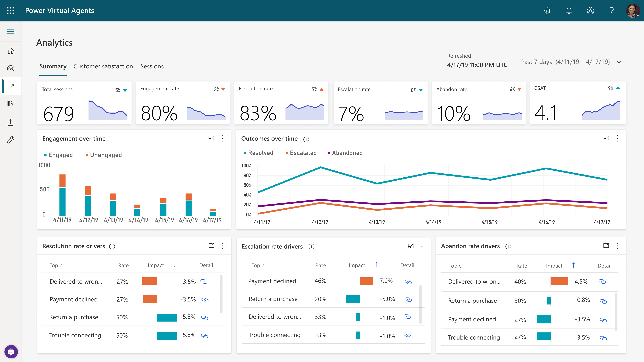
Task: Switch to the Customer satisfaction tab
Action: coord(103,66)
